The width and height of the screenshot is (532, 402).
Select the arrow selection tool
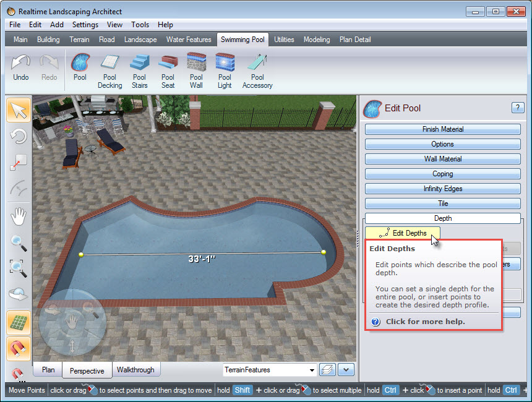[x=18, y=109]
